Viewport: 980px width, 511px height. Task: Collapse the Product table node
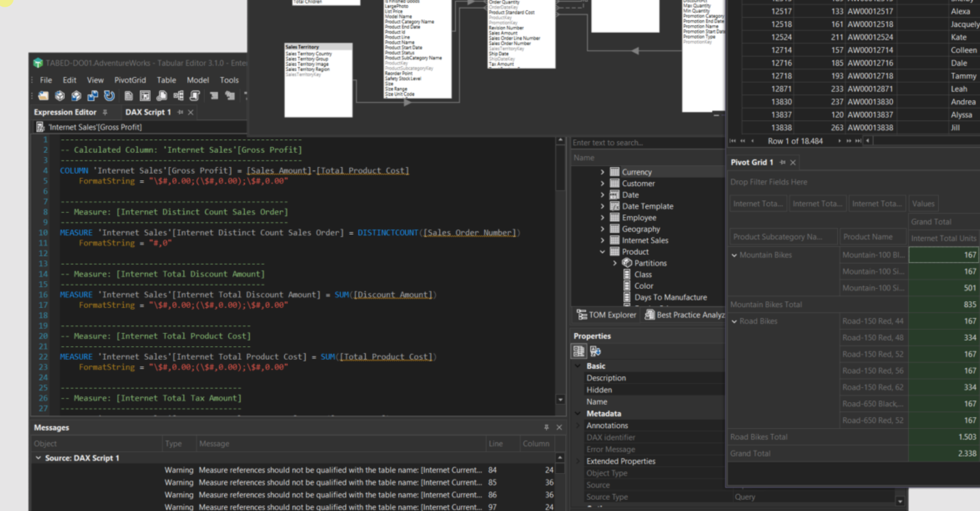(602, 252)
